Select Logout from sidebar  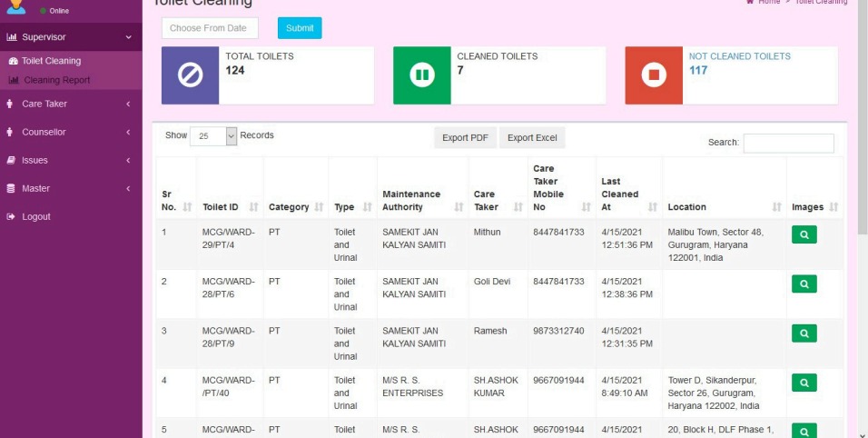pyautogui.click(x=36, y=216)
